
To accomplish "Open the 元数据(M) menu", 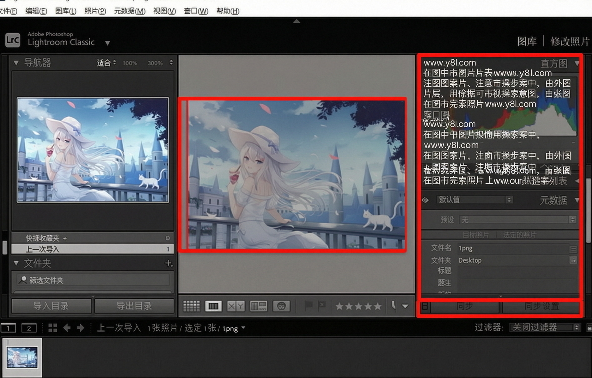I will click(130, 11).
